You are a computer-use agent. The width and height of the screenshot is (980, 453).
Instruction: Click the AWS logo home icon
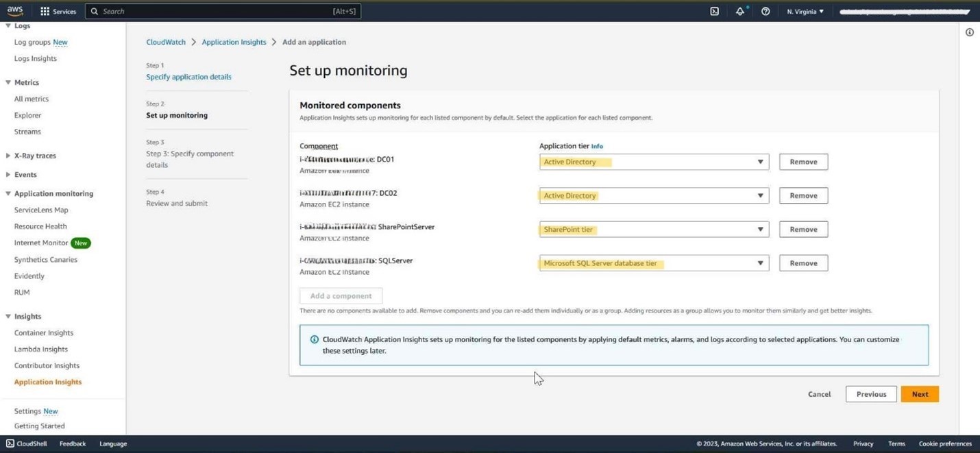14,11
